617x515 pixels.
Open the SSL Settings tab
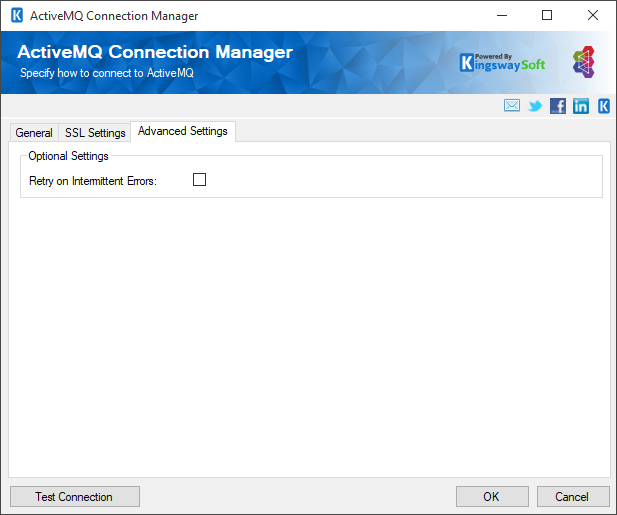[x=95, y=133]
